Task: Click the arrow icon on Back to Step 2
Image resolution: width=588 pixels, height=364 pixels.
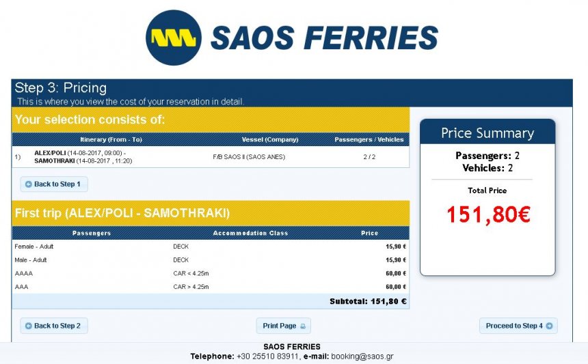Action: pyautogui.click(x=28, y=326)
